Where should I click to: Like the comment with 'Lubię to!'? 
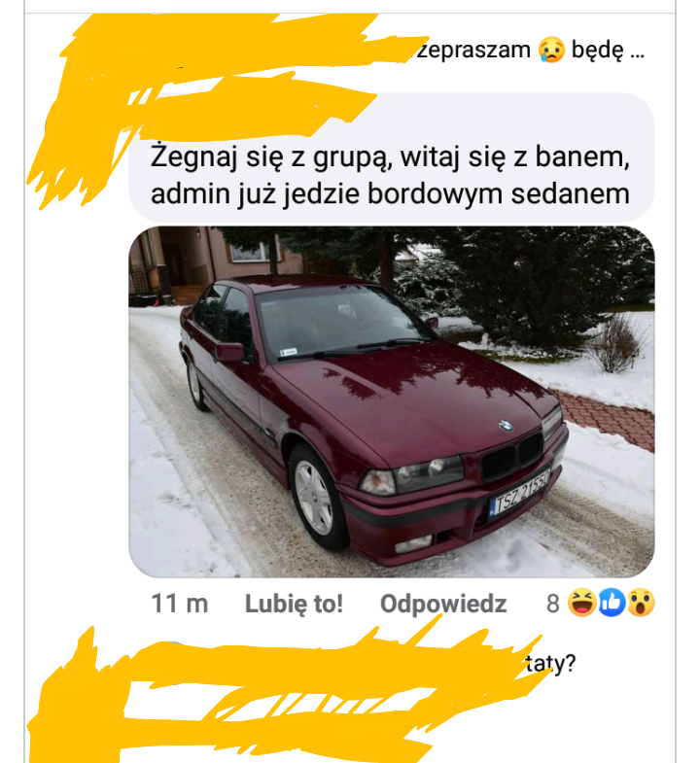click(294, 604)
